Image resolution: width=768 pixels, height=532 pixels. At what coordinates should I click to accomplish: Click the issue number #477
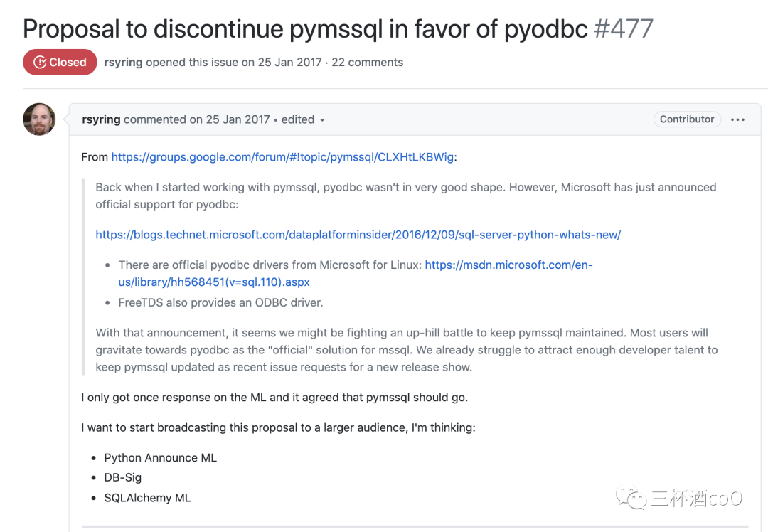[x=623, y=29]
